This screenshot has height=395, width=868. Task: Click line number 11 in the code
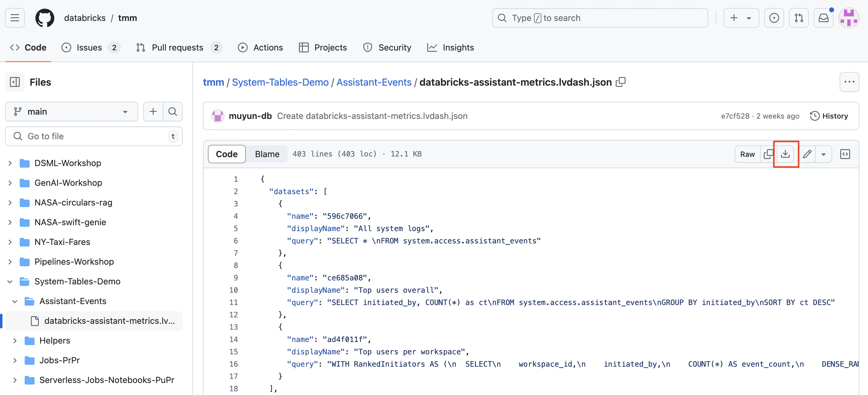pyautogui.click(x=234, y=303)
